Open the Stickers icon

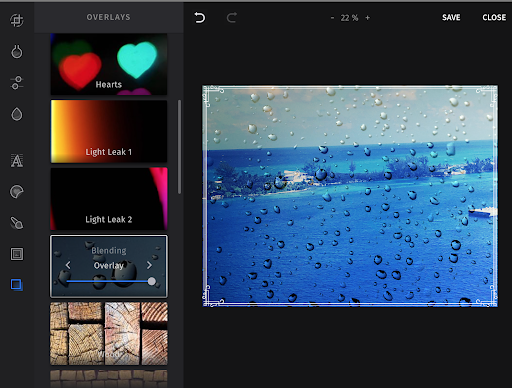pos(17,192)
